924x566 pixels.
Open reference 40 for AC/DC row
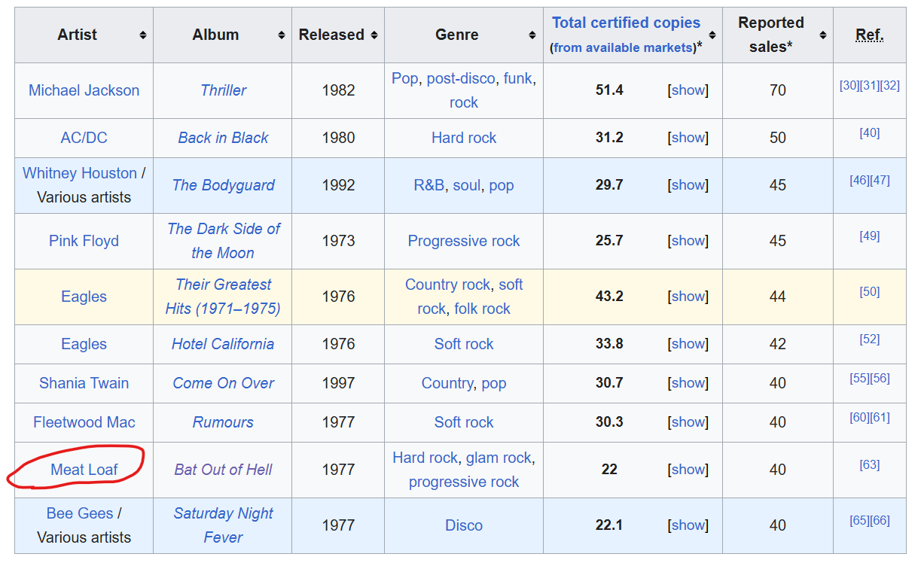pos(869,133)
